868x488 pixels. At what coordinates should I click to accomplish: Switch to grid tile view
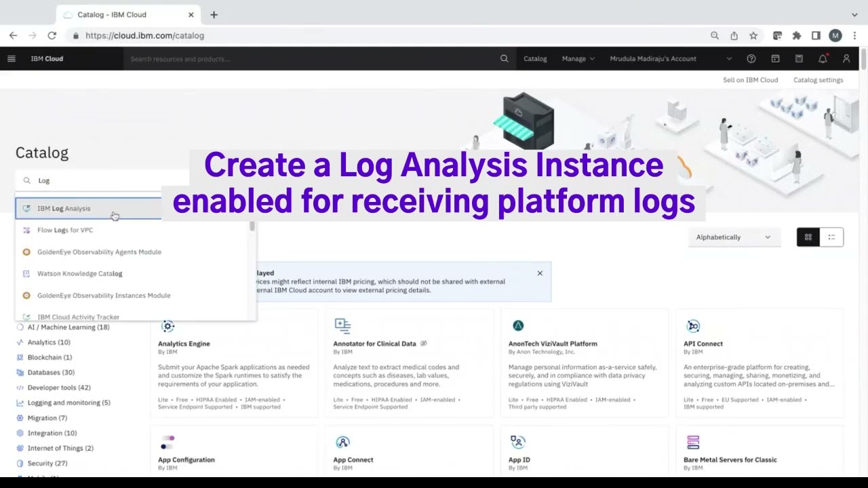click(x=808, y=237)
